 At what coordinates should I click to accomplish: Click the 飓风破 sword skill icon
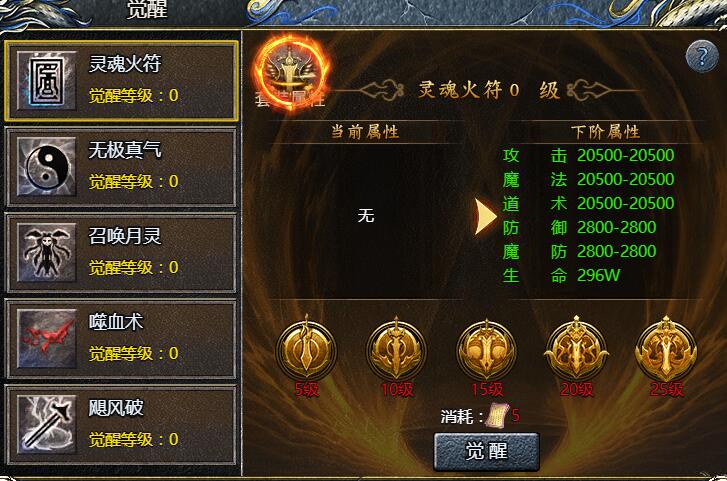pyautogui.click(x=46, y=424)
